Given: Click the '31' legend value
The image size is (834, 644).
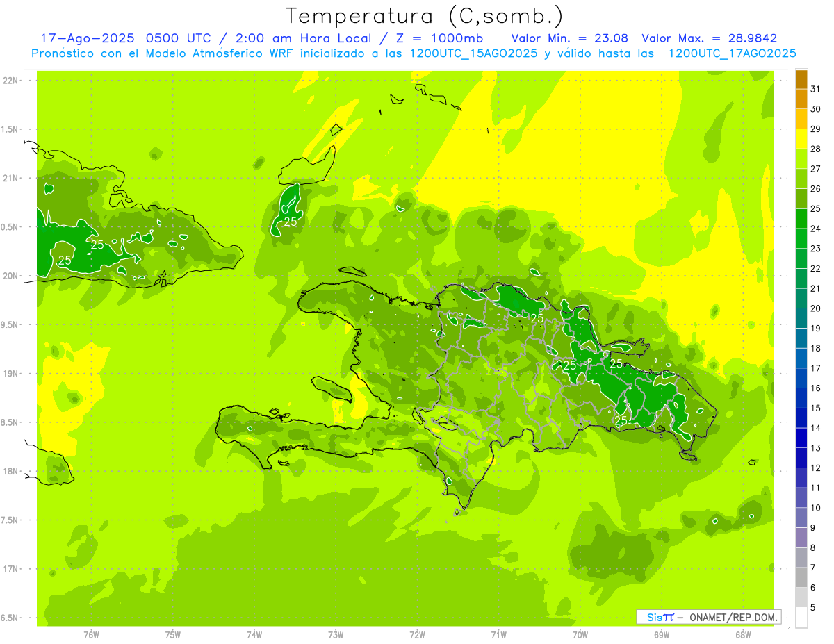Looking at the screenshot, I should pos(816,89).
